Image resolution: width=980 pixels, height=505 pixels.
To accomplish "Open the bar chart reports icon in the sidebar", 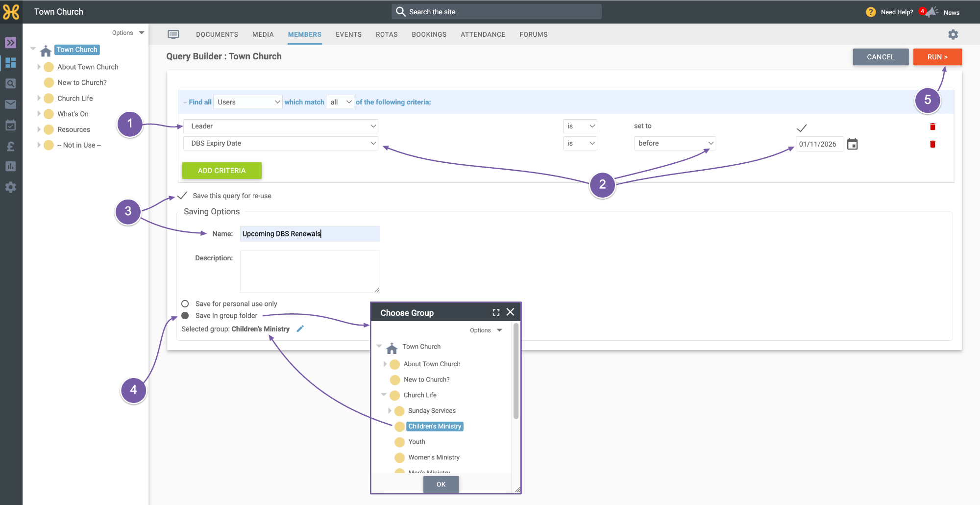I will [x=11, y=167].
